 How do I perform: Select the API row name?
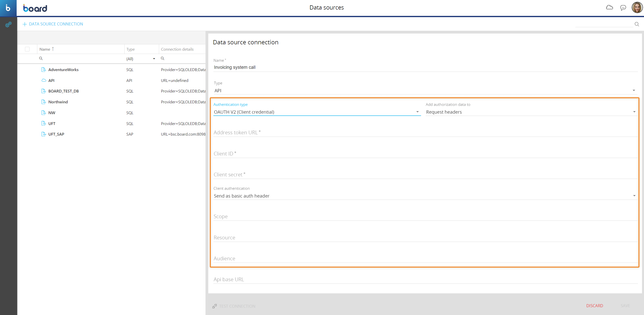point(51,81)
